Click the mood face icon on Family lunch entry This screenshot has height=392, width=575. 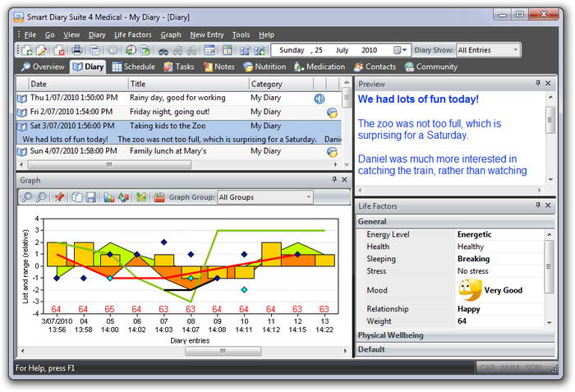[332, 151]
